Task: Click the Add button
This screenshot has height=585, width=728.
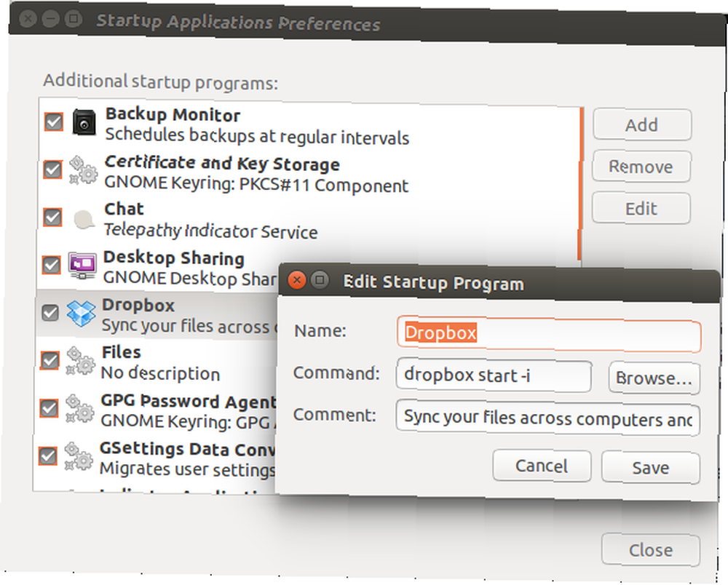Action: [x=641, y=125]
